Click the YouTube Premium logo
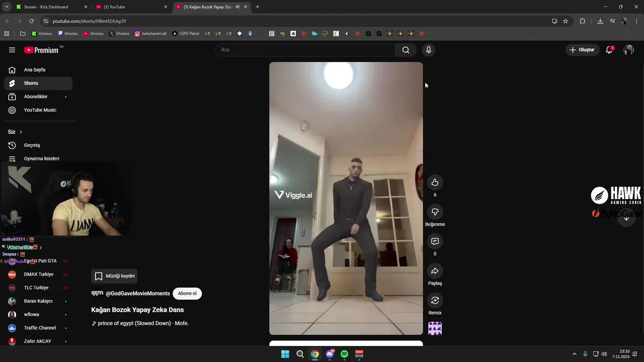 pos(41,50)
